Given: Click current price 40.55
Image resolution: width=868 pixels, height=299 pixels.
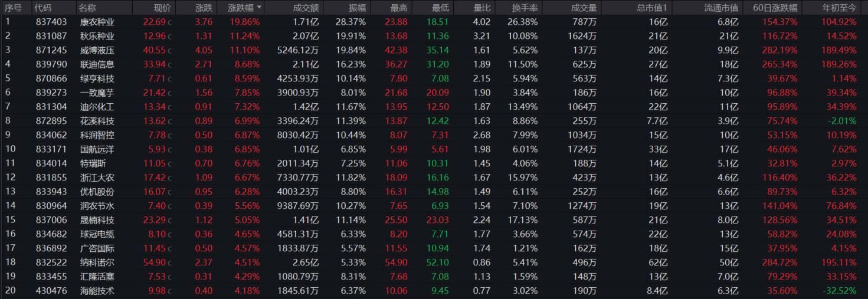Looking at the screenshot, I should coord(155,50).
